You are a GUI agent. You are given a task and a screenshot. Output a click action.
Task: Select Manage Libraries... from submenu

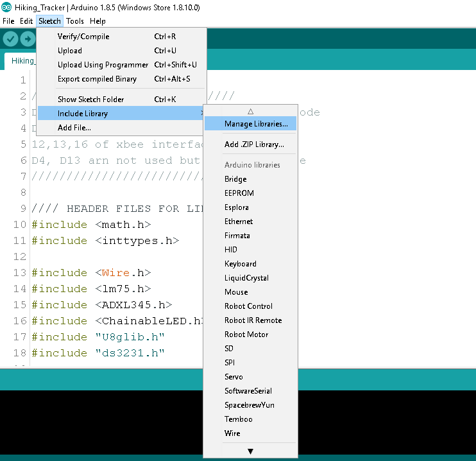[x=255, y=124]
